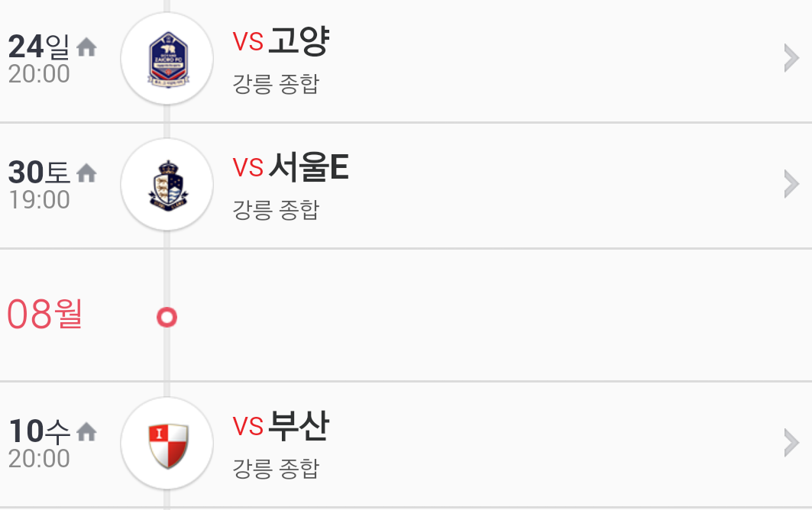Open the vs 부산 match chevron
This screenshot has width=812, height=510.
point(792,443)
